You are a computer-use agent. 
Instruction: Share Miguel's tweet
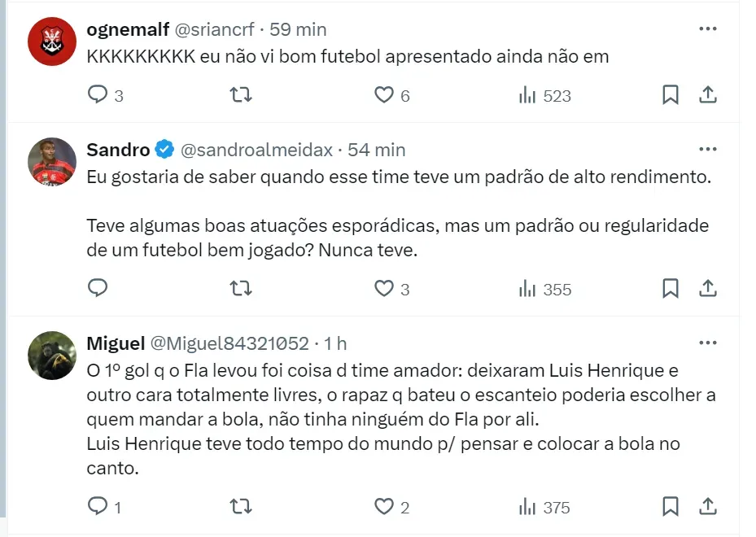708,507
